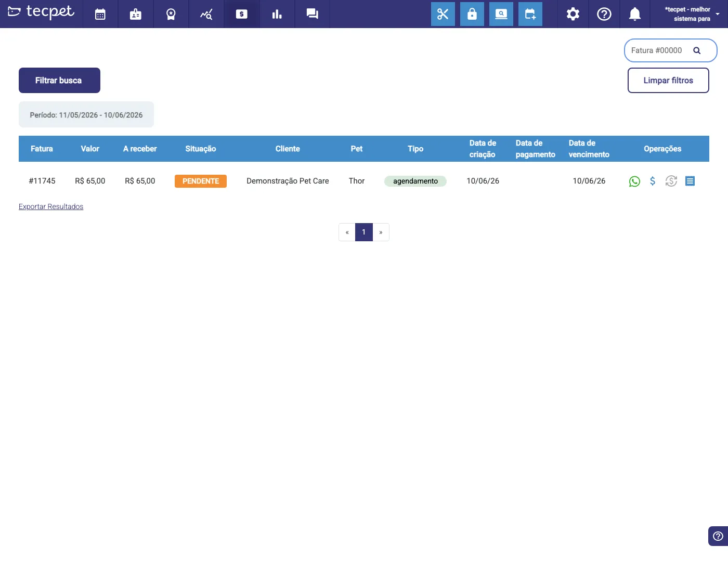Image resolution: width=728 pixels, height=572 pixels.
Task: Click the refund cycle icon for #11745
Action: pyautogui.click(x=671, y=181)
